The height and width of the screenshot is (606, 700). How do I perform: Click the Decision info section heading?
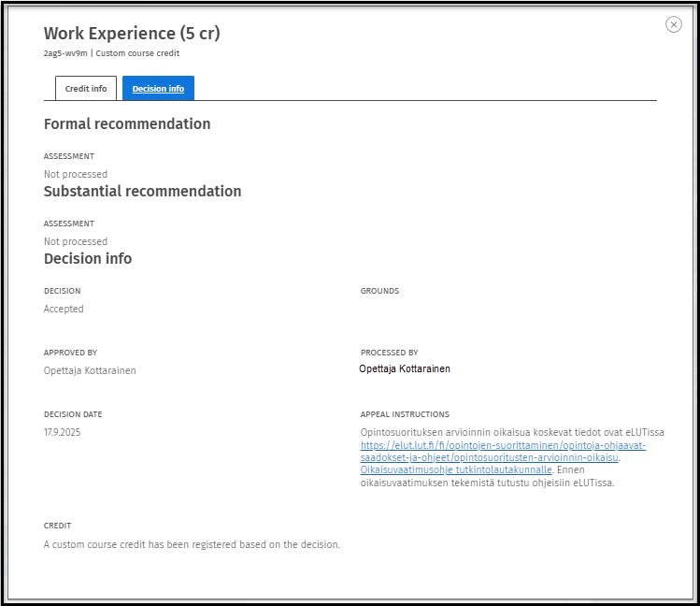tap(88, 258)
